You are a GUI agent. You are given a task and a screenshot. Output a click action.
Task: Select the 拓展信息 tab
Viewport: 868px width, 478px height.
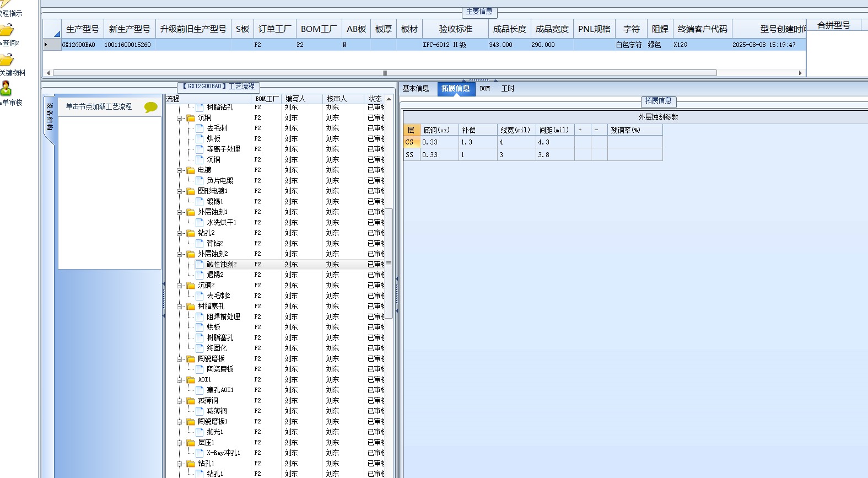pos(456,89)
